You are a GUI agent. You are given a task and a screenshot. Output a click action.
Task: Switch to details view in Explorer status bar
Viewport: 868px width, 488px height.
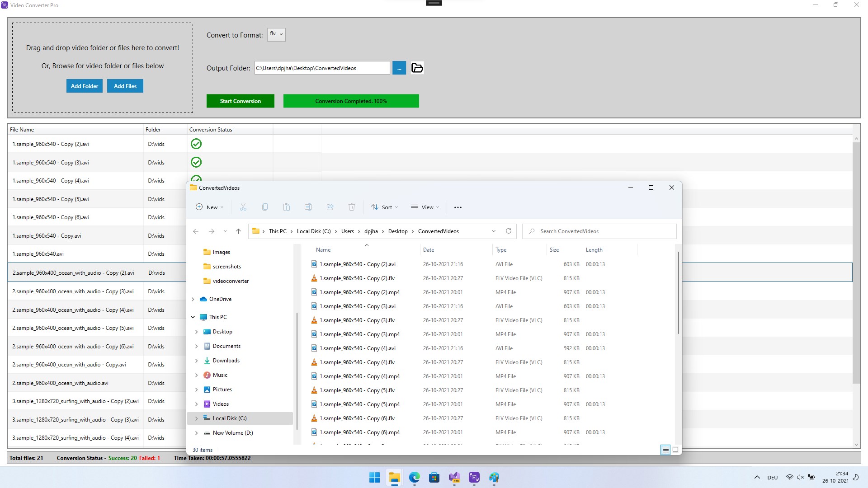[x=665, y=450]
